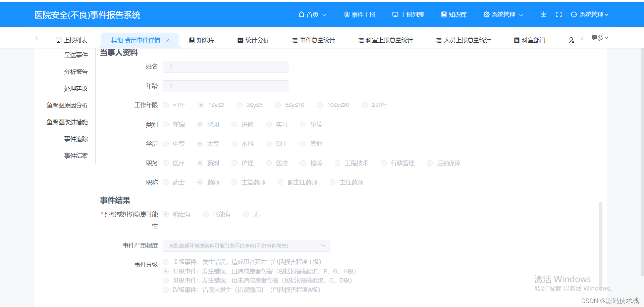The width and height of the screenshot is (644, 307).
Task: Select 主任药师 under 职称
Action: tap(333, 182)
